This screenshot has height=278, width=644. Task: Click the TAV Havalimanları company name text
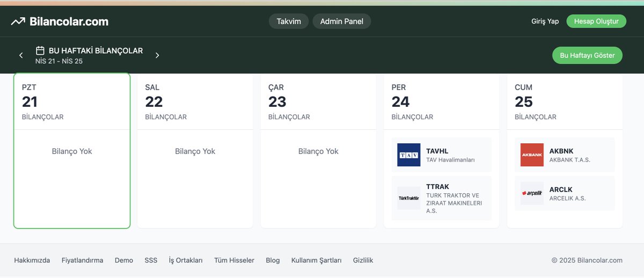coord(450,160)
